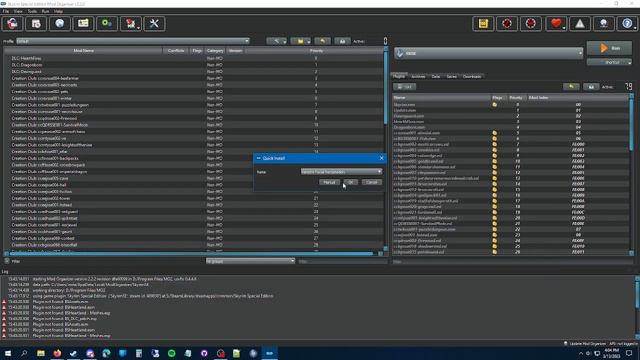The width and height of the screenshot is (640, 360).
Task: Click the mod list horizontal scrollbar
Action: (x=192, y=253)
